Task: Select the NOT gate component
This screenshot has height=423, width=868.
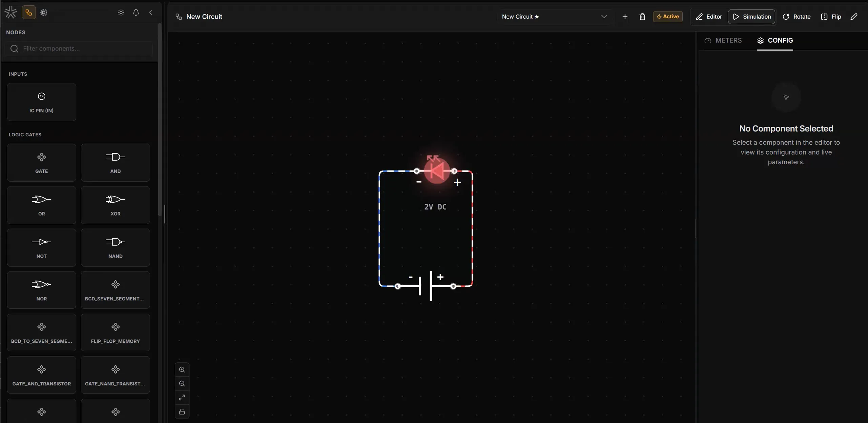Action: coord(42,247)
